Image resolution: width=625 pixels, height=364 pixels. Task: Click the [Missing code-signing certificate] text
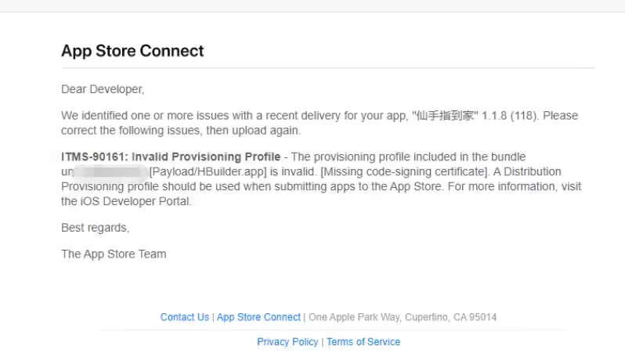(x=404, y=171)
